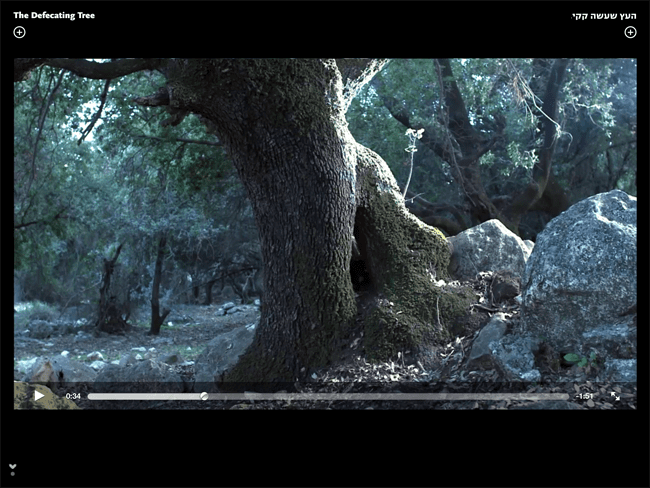Seek within the played portion of the progress bar

click(x=145, y=396)
